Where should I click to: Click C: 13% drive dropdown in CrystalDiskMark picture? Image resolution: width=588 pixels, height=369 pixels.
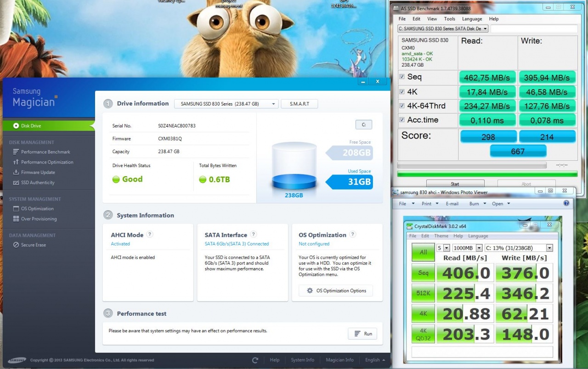518,248
